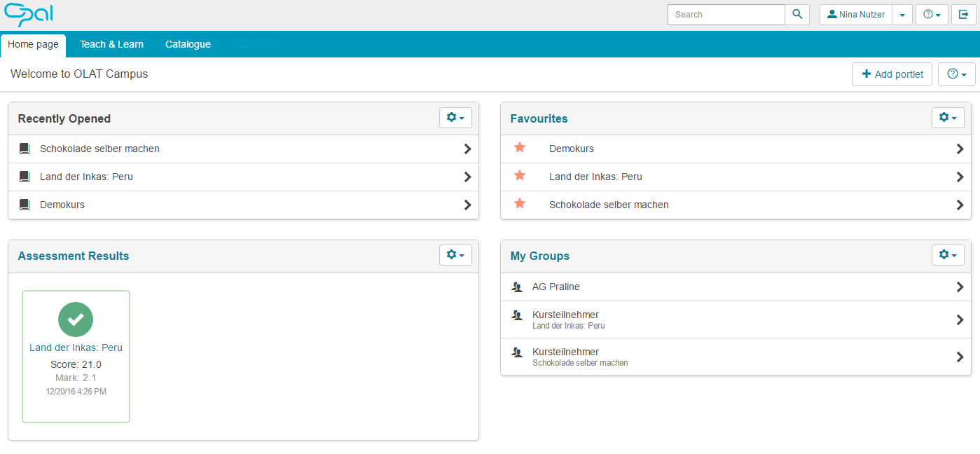
Task: Click into the Search input field
Action: (x=726, y=15)
